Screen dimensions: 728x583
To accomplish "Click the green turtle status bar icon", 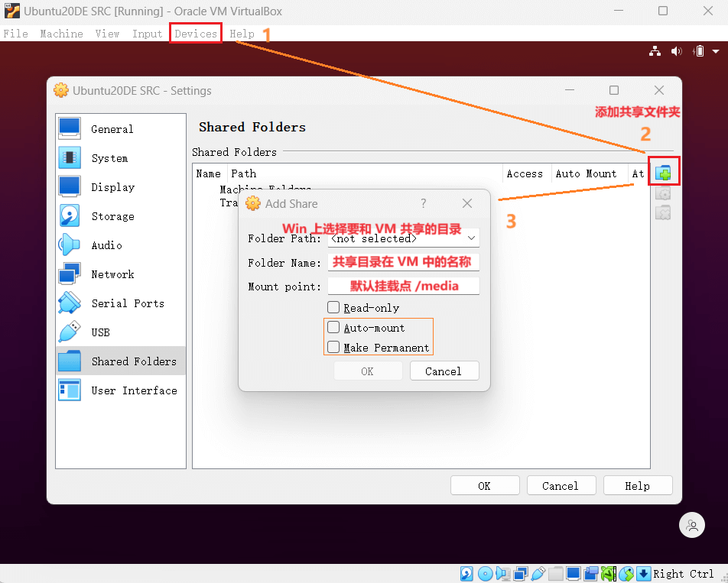I will pos(608,574).
